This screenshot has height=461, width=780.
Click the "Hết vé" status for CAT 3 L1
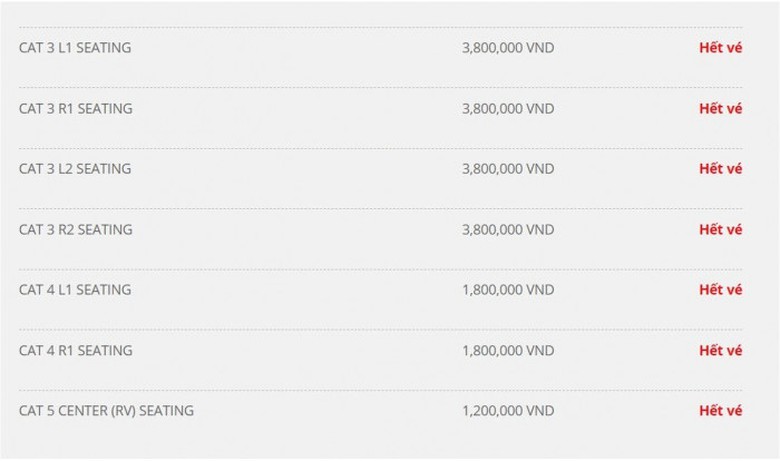(720, 48)
